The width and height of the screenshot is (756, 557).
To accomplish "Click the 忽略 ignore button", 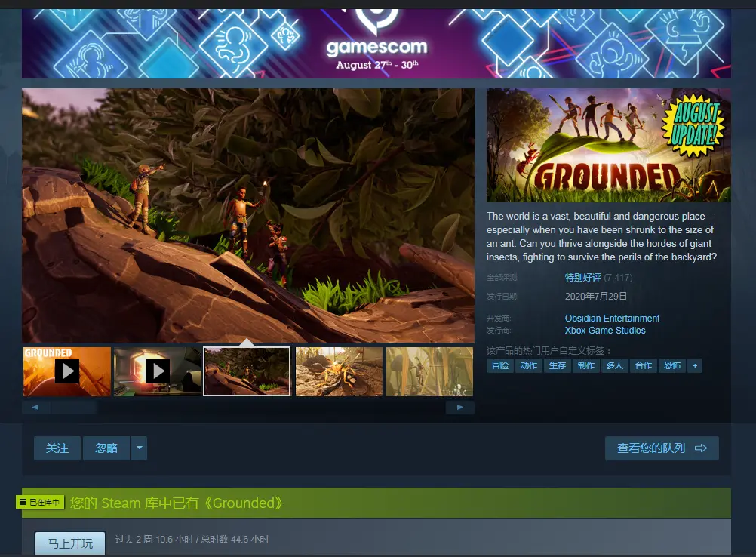I will tap(106, 448).
